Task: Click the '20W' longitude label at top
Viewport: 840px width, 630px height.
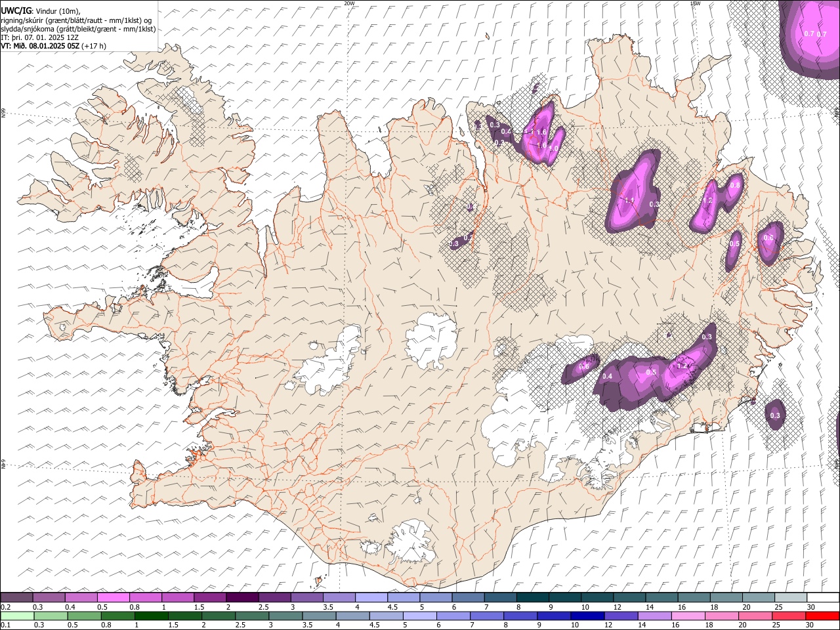Action: [349, 3]
